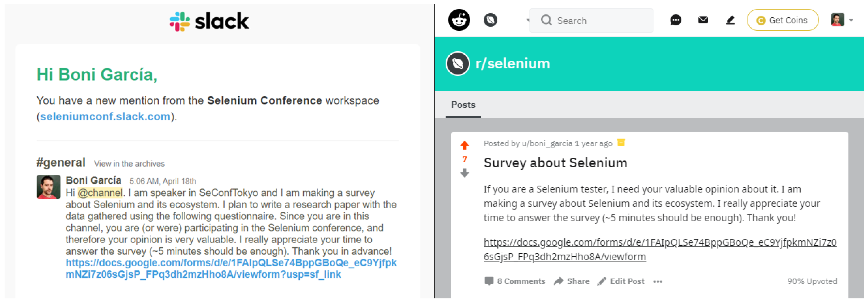Click inside the Reddit Search field
Viewport: 868px width, 302px height.
(591, 21)
